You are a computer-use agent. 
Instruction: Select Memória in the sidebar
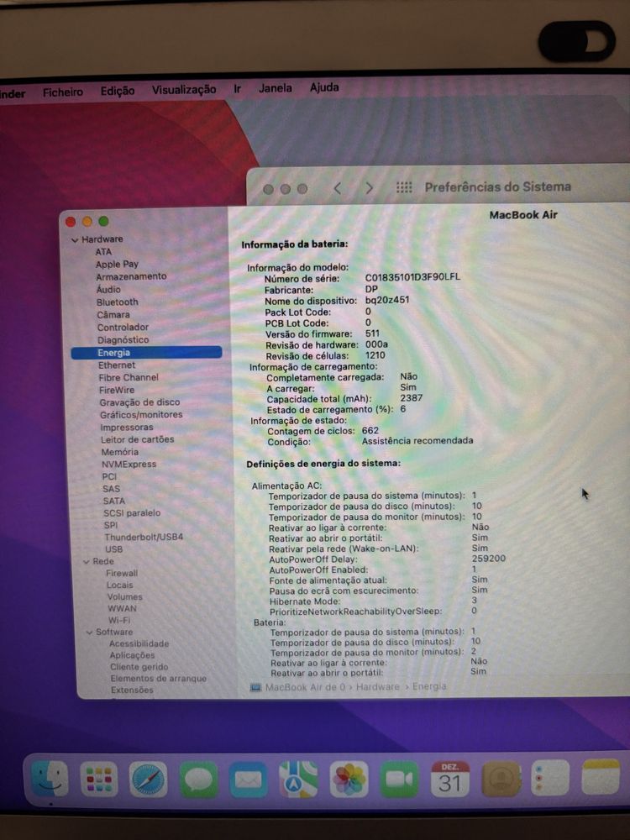coord(120,452)
